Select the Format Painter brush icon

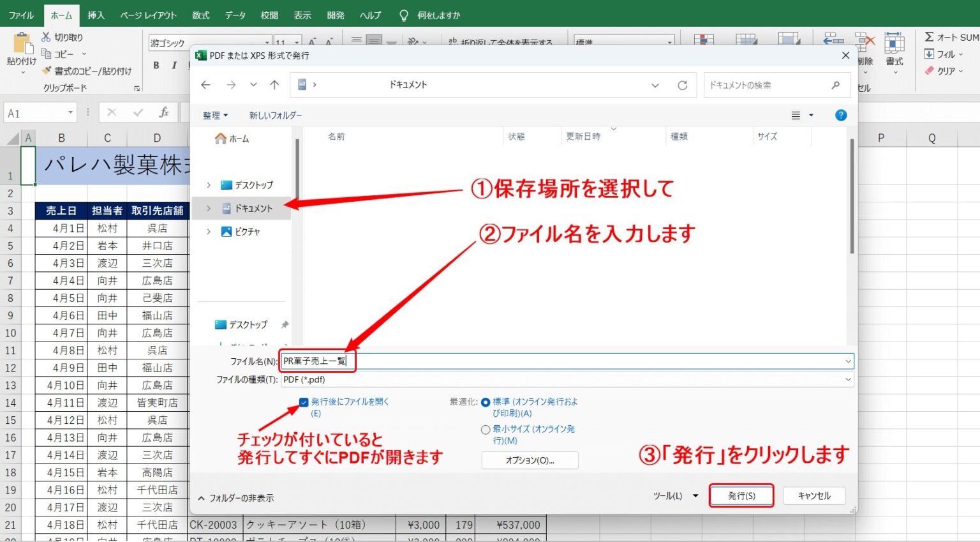coord(46,71)
